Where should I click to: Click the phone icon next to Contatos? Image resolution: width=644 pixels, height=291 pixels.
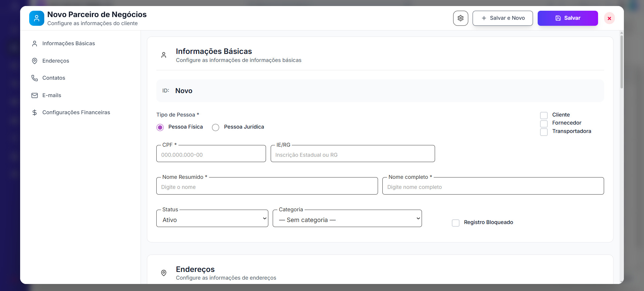35,78
